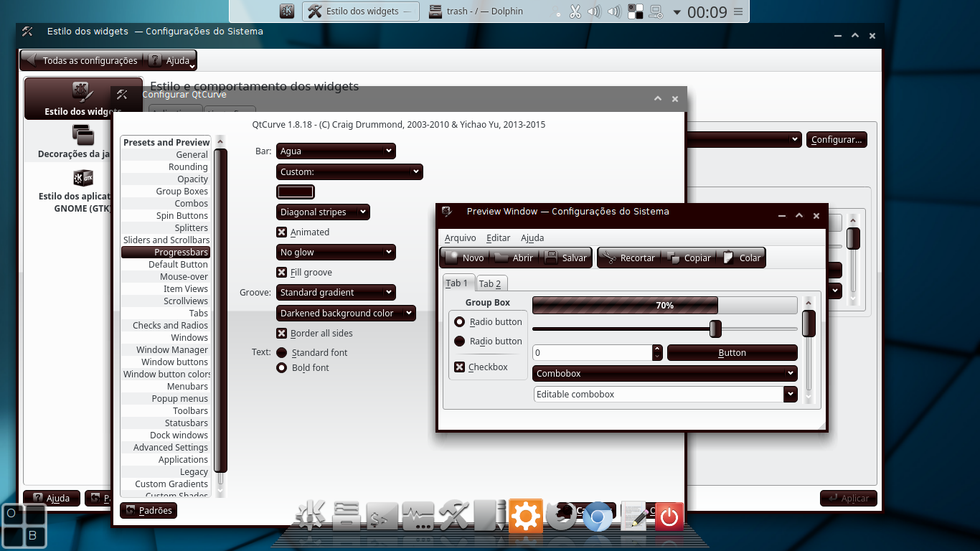Open the network tray icon

point(655,11)
